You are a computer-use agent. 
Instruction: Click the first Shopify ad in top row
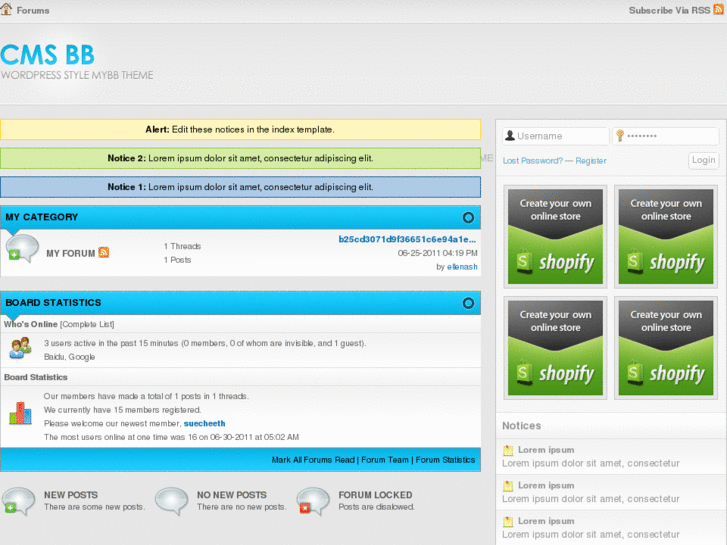pos(555,237)
